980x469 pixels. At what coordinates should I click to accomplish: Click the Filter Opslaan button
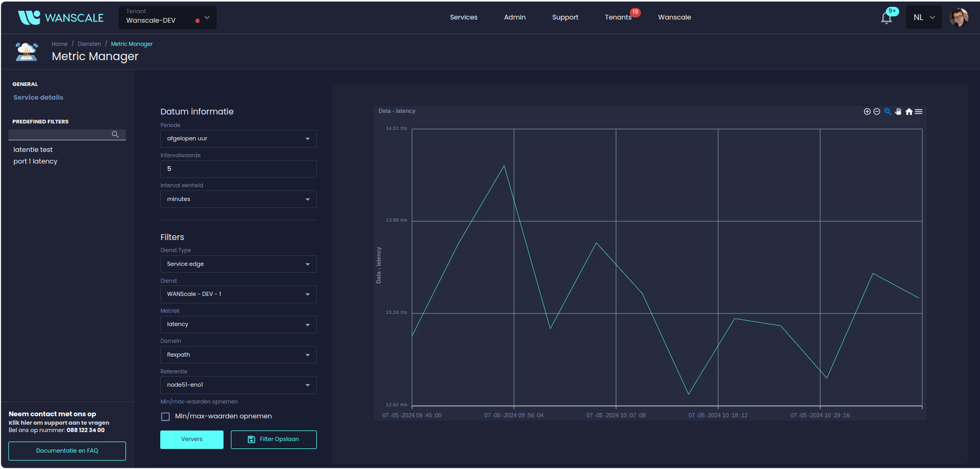[274, 439]
